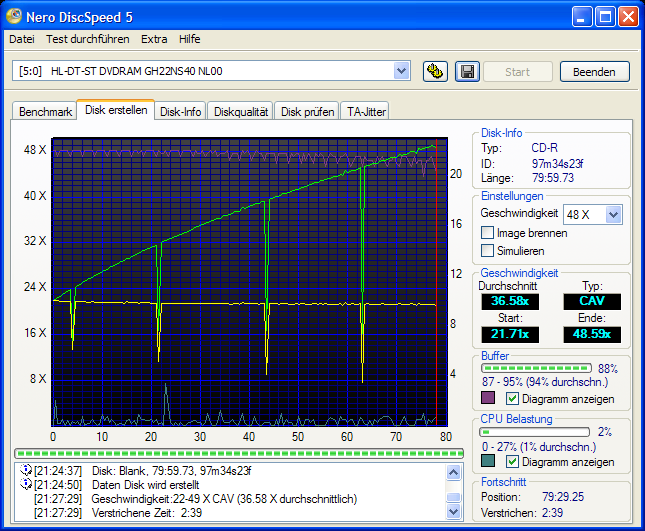Click the floppy disk save icon

tap(466, 71)
